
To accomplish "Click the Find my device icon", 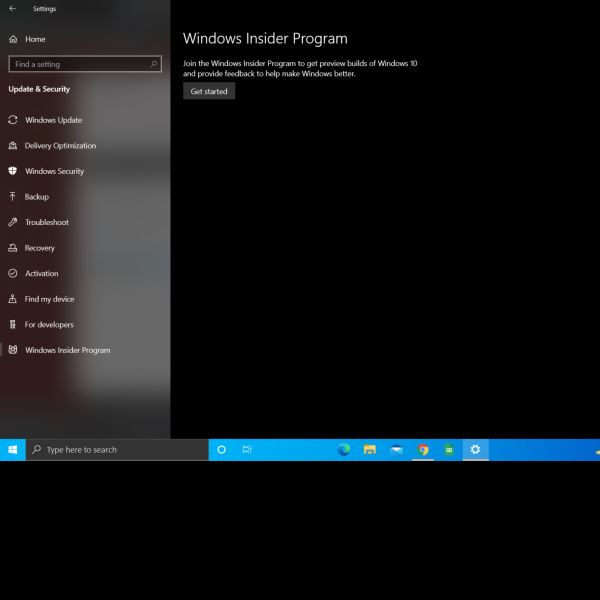I will tap(13, 299).
